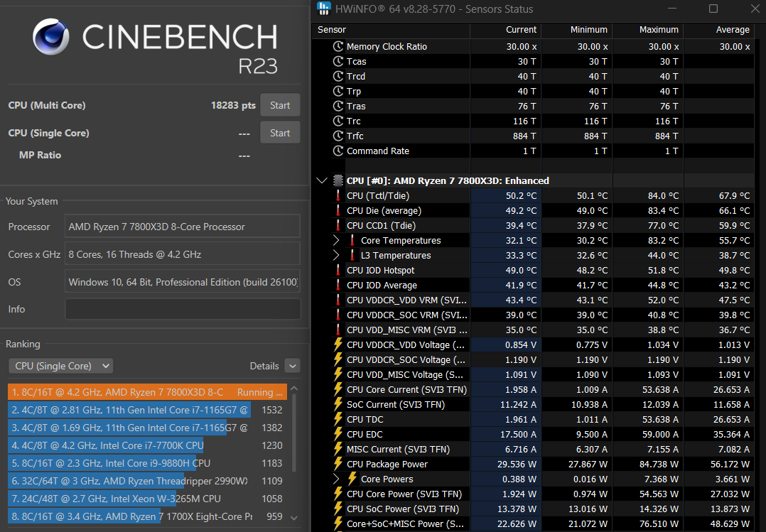Click lightning icon beside CPU TDC

click(338, 419)
